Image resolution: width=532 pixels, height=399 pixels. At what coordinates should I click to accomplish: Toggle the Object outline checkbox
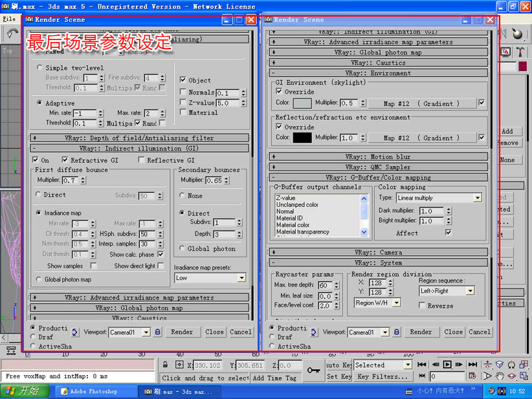[183, 80]
